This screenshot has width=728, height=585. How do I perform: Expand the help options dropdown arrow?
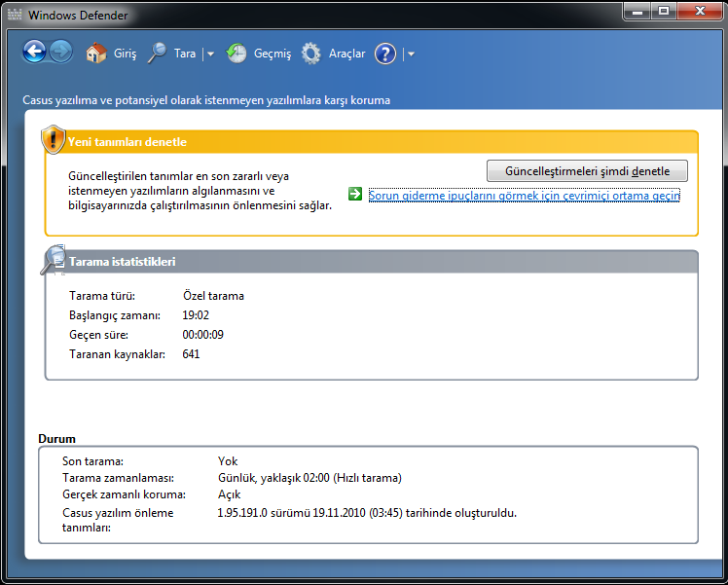(411, 55)
